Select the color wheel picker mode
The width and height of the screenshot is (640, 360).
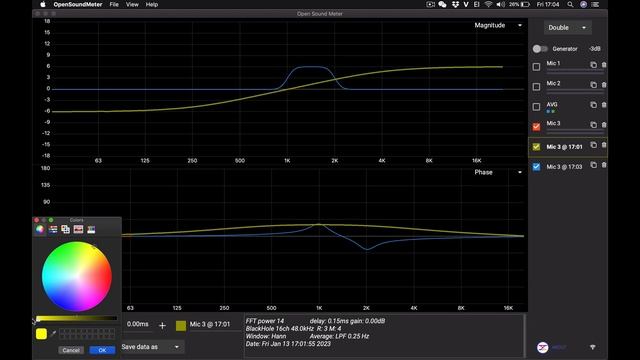pos(40,229)
